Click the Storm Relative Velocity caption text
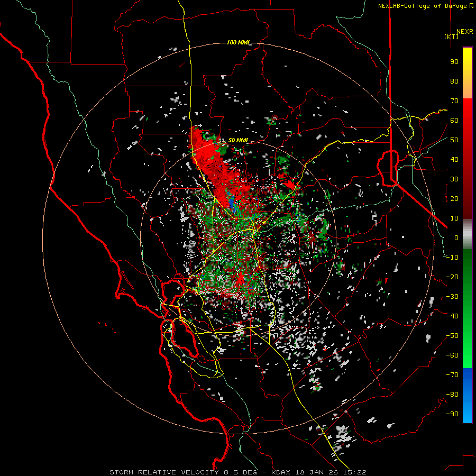Screen dimensions: 476x476 tap(237, 472)
